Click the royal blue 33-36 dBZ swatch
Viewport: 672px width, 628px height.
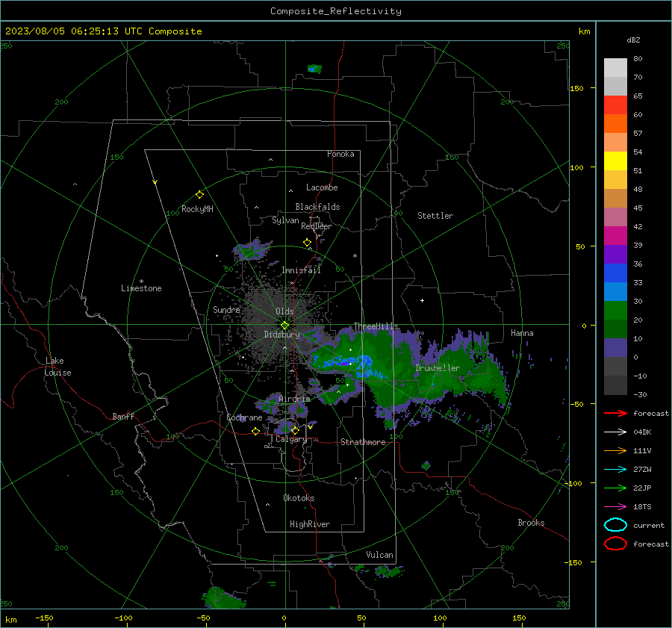click(x=615, y=273)
